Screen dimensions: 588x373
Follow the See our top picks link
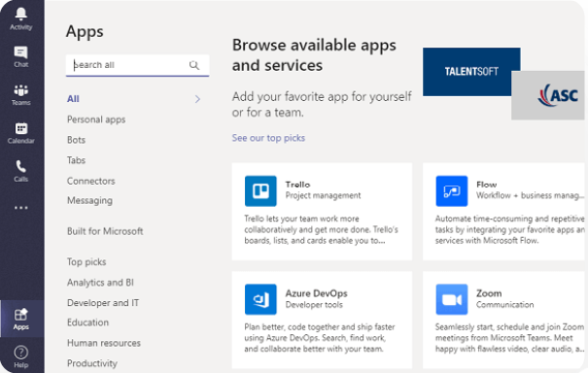pos(268,138)
